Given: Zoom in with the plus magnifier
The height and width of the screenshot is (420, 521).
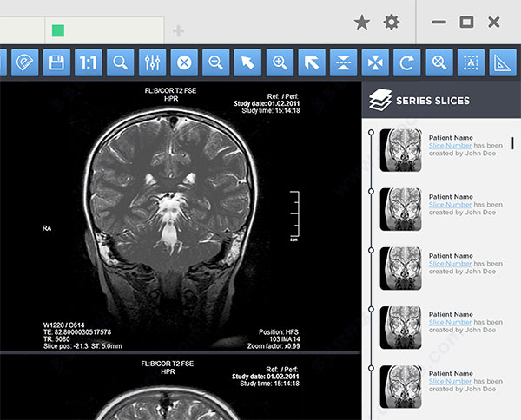Looking at the screenshot, I should click(x=280, y=62).
